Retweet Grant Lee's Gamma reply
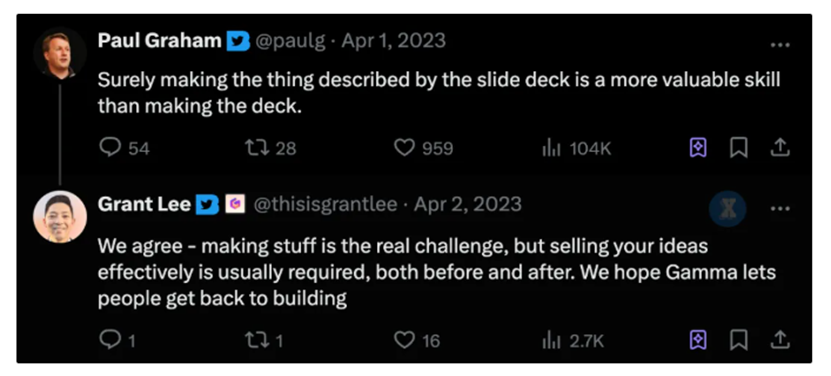This screenshot has height=376, width=831. point(264,340)
